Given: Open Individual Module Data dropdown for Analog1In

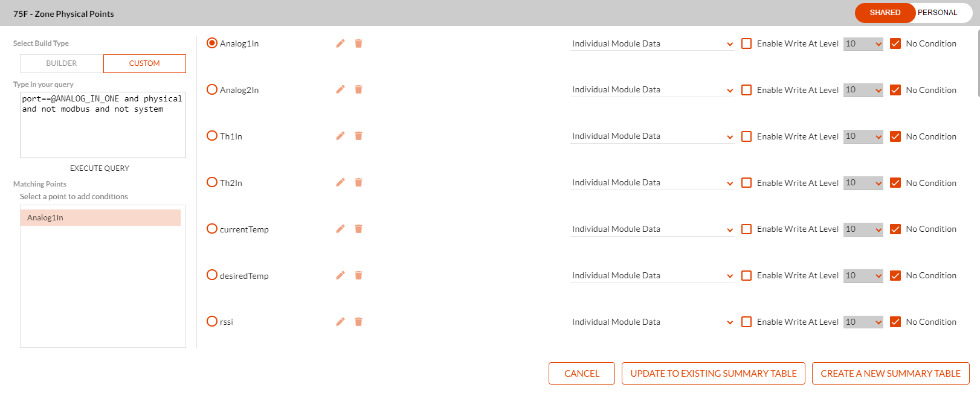Looking at the screenshot, I should point(652,43).
